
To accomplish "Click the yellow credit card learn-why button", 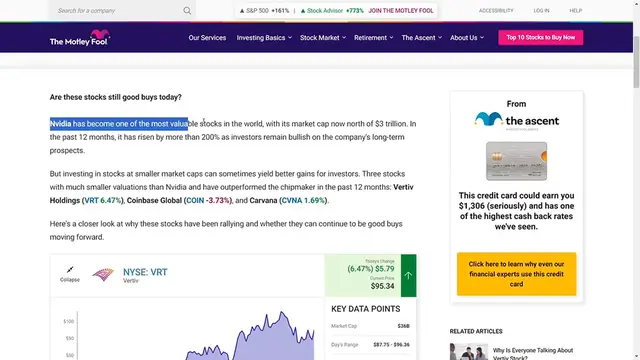I will tap(516, 274).
